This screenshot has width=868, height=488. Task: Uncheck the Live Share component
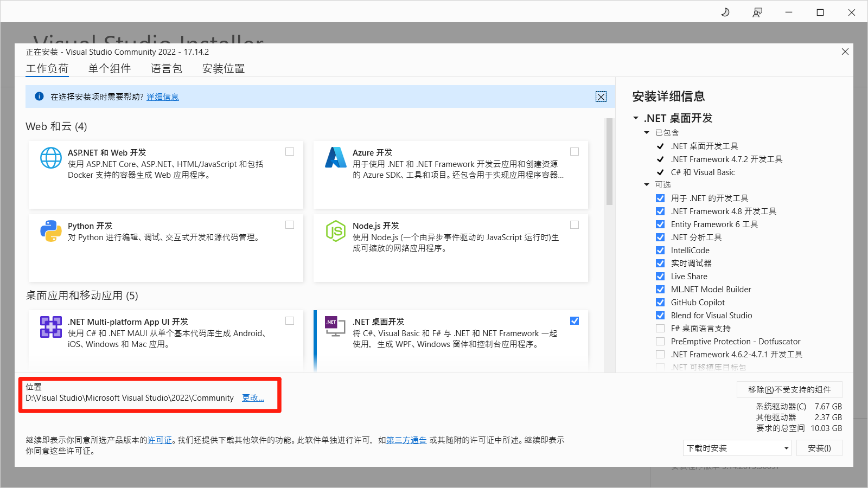pyautogui.click(x=660, y=277)
